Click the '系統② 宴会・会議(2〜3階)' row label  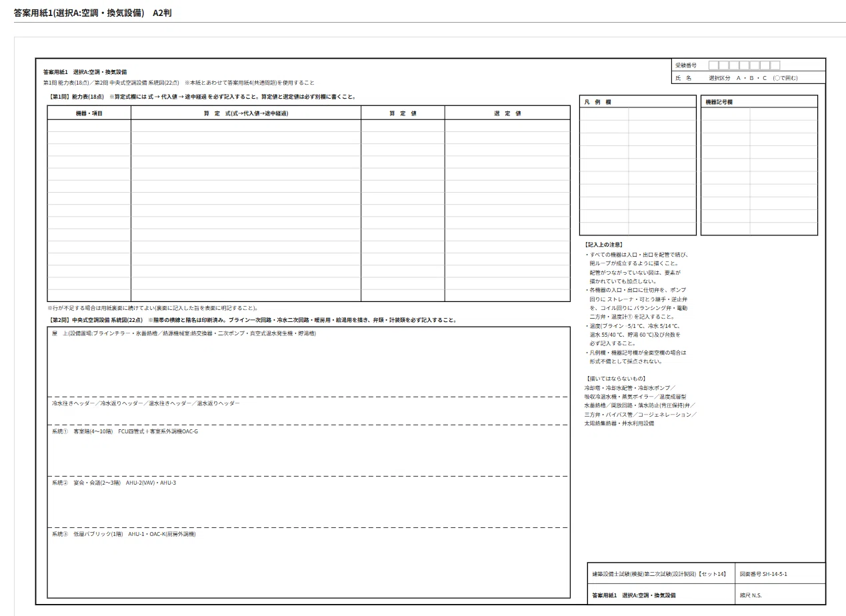114,483
